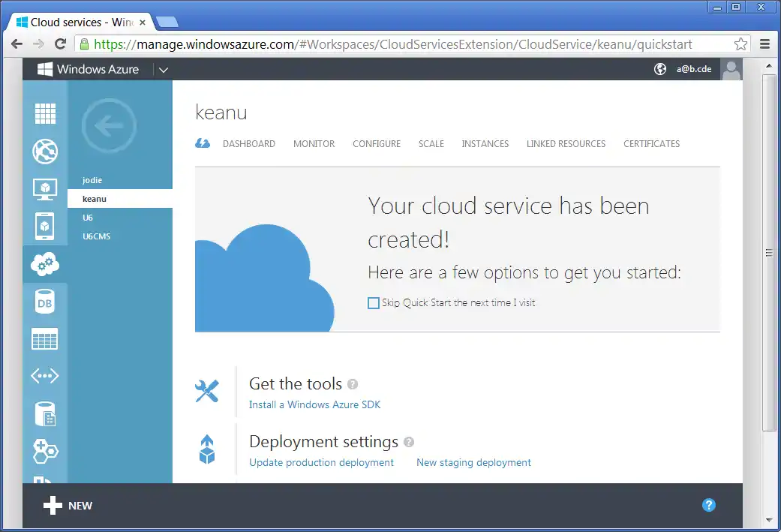Go back in browser history
This screenshot has height=532, width=781.
17,44
